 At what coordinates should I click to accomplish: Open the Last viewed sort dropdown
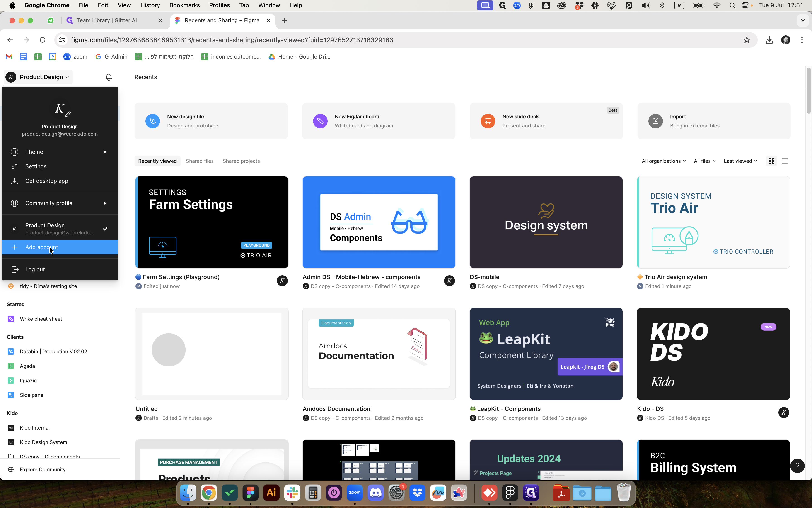pyautogui.click(x=740, y=161)
